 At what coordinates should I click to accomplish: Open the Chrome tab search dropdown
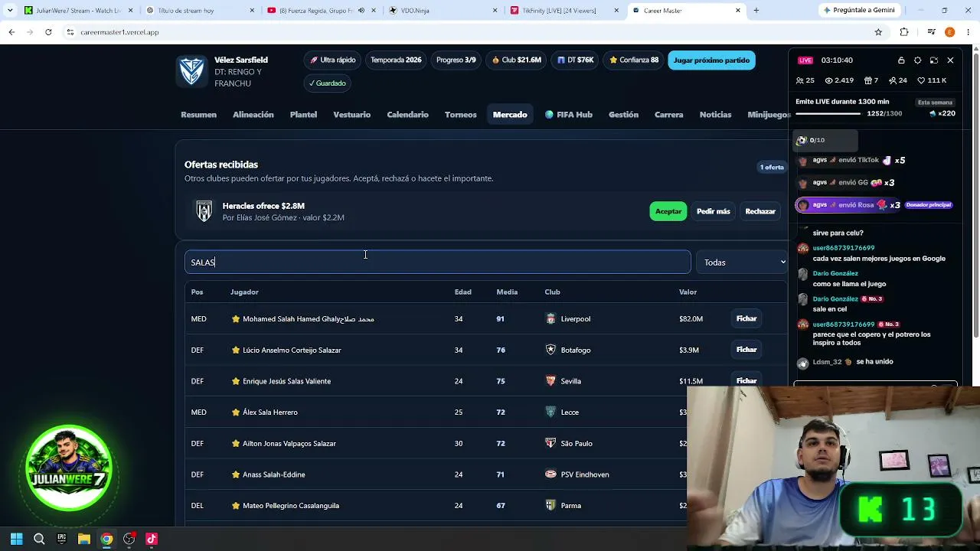pyautogui.click(x=10, y=11)
